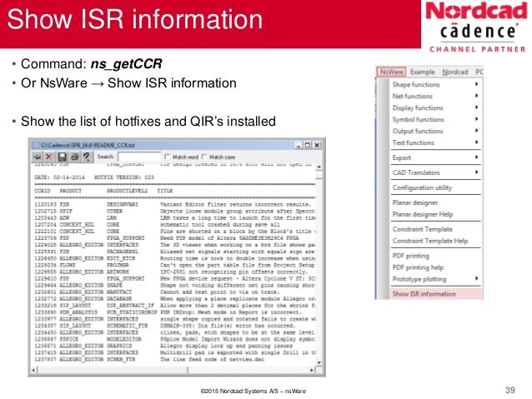Click the vertical scrollbar up arrow
The width and height of the screenshot is (532, 399).
pyautogui.click(x=319, y=167)
